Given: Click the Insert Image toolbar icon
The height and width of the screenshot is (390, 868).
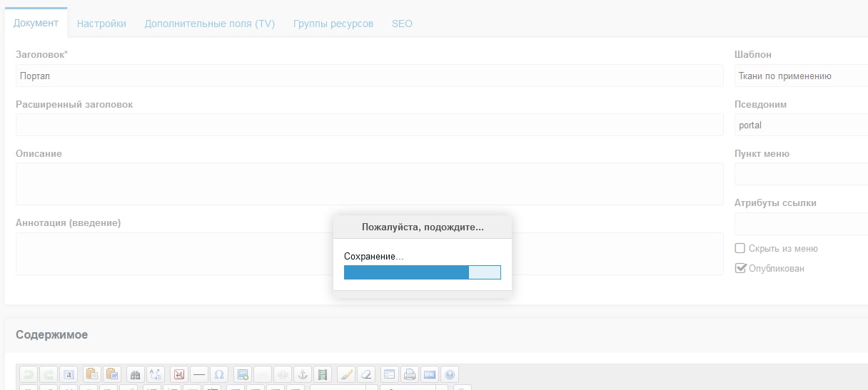Looking at the screenshot, I should (242, 374).
